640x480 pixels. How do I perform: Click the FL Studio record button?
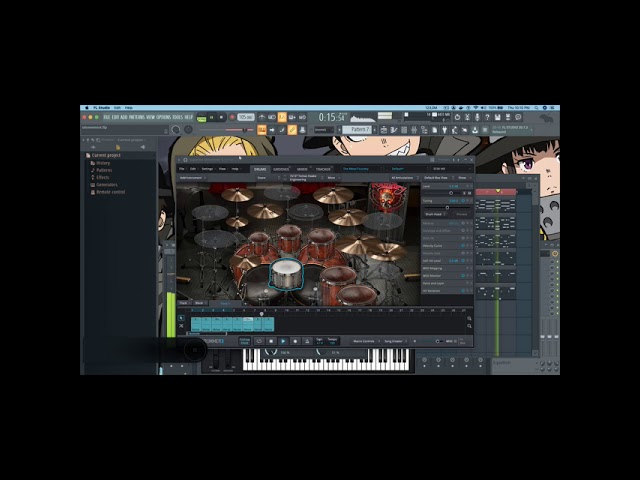(232, 118)
